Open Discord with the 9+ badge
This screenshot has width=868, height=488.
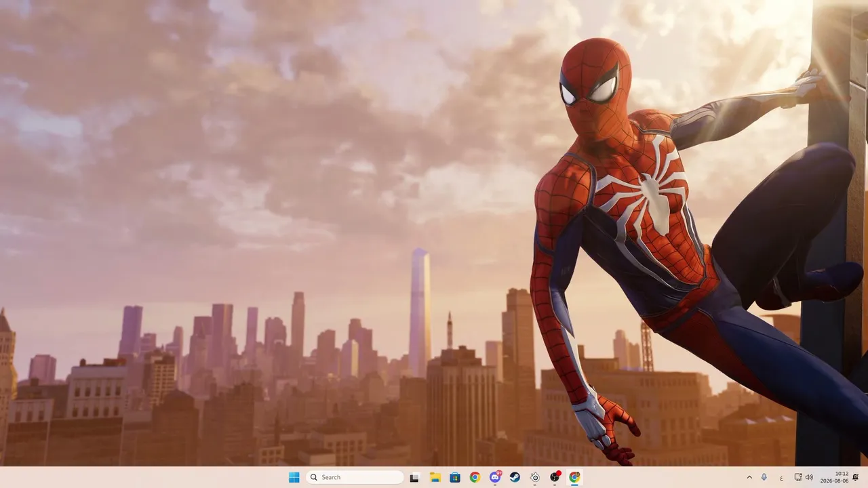click(x=495, y=477)
